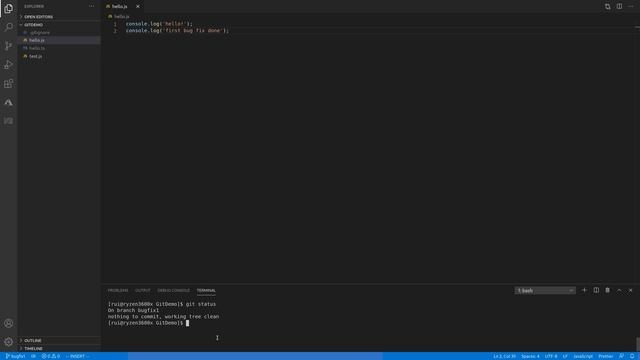Open changes compare icon in editor toolbar
640x360 pixels.
pyautogui.click(x=608, y=7)
